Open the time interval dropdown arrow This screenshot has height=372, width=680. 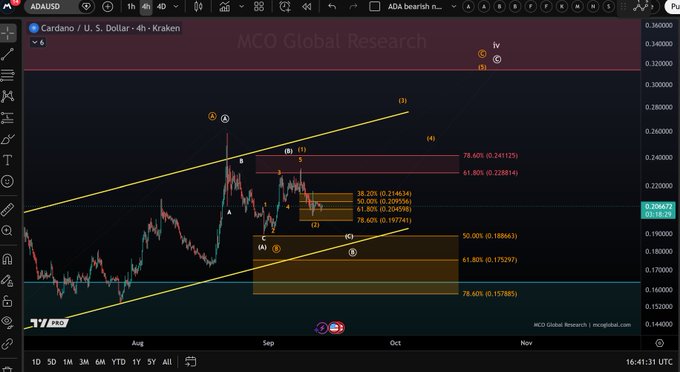coord(176,7)
